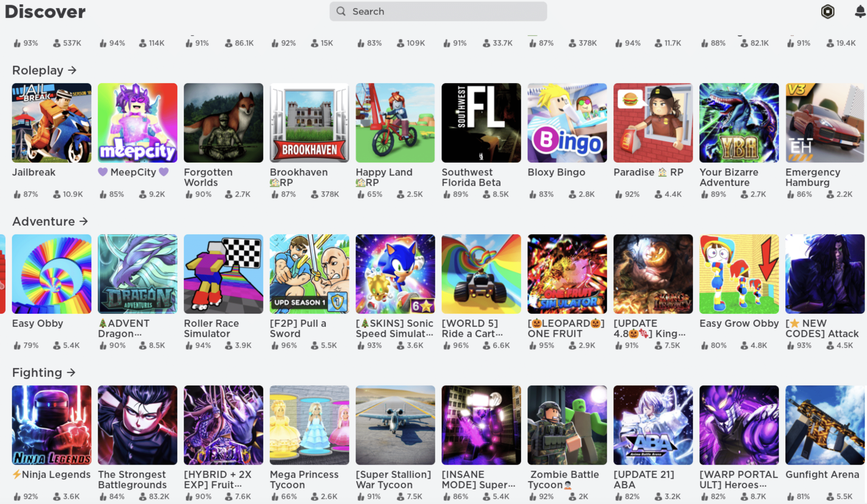
Task: Open the Adventure category
Action: coord(50,221)
